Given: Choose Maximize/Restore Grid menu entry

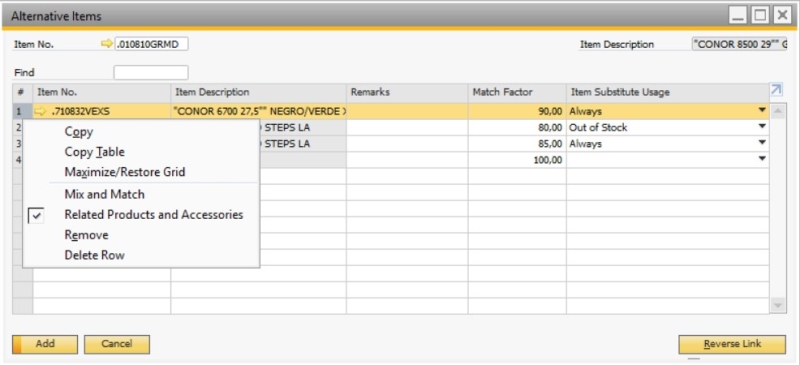Looking at the screenshot, I should coord(124,172).
